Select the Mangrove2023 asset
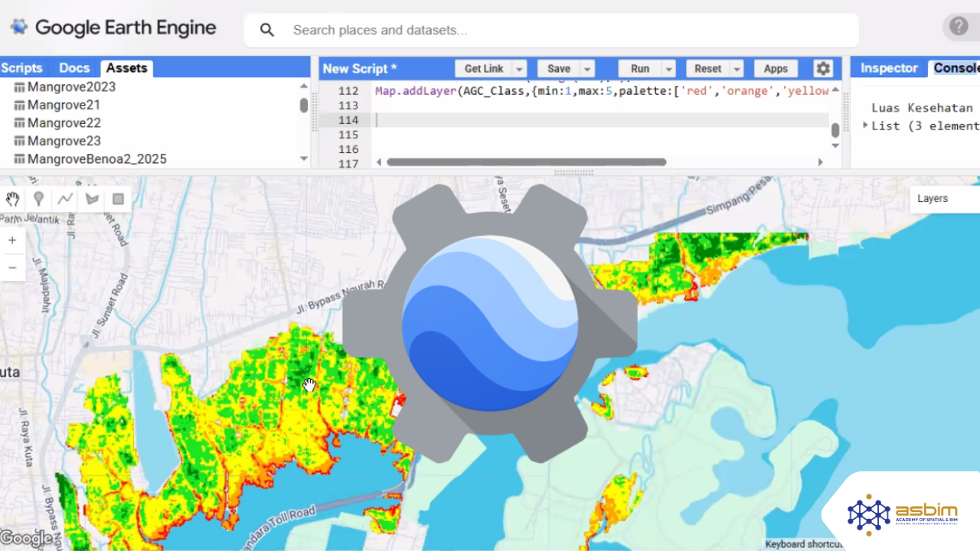 point(71,87)
